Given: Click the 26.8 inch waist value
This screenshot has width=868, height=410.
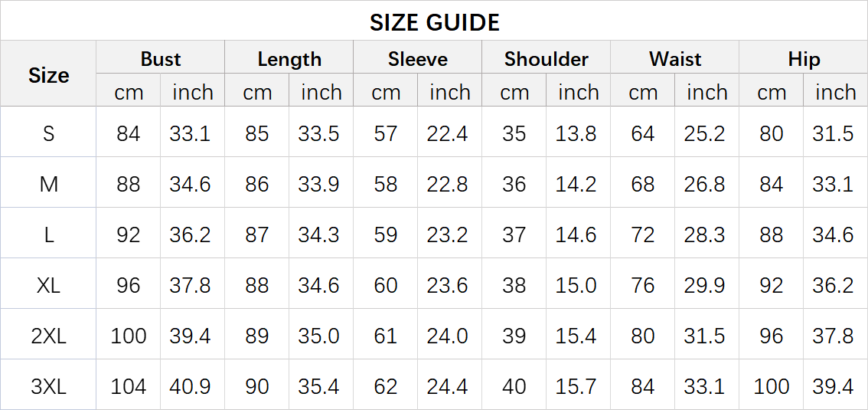Looking at the screenshot, I should point(704,184).
